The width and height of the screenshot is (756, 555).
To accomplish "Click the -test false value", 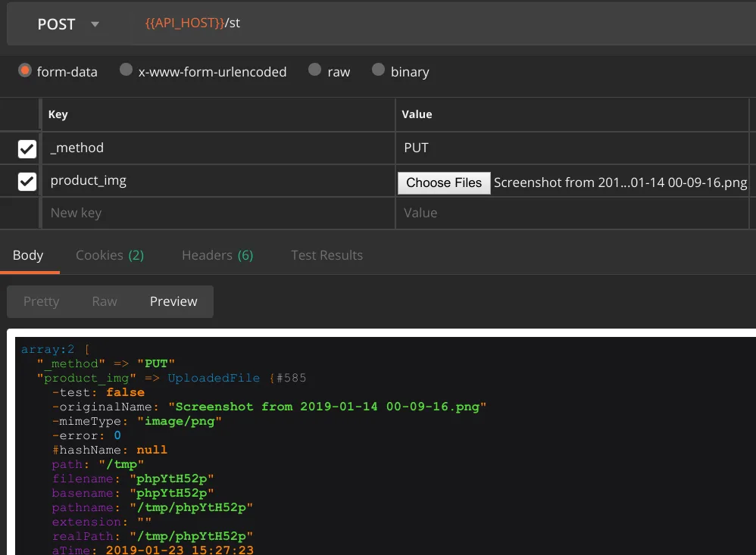I will pyautogui.click(x=125, y=393).
